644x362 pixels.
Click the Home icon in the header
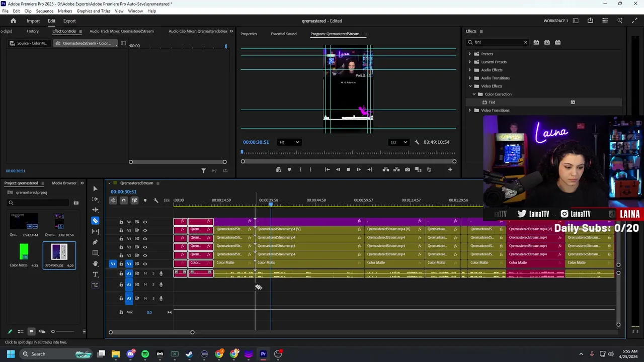tap(14, 21)
